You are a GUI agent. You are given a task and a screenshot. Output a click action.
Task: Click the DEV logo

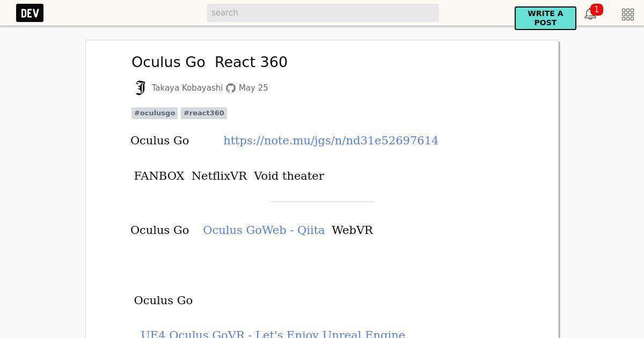tap(30, 13)
